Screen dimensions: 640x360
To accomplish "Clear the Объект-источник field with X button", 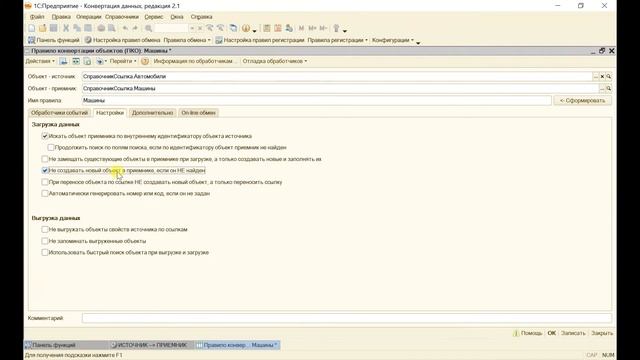I will coord(602,77).
